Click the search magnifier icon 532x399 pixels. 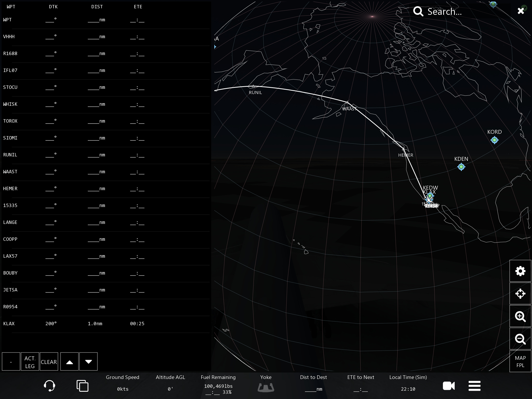[x=418, y=11]
